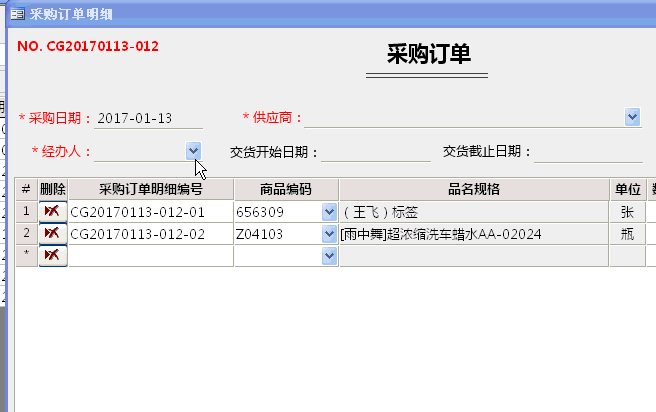
Task: Select row 1 record selector
Action: pos(26,212)
